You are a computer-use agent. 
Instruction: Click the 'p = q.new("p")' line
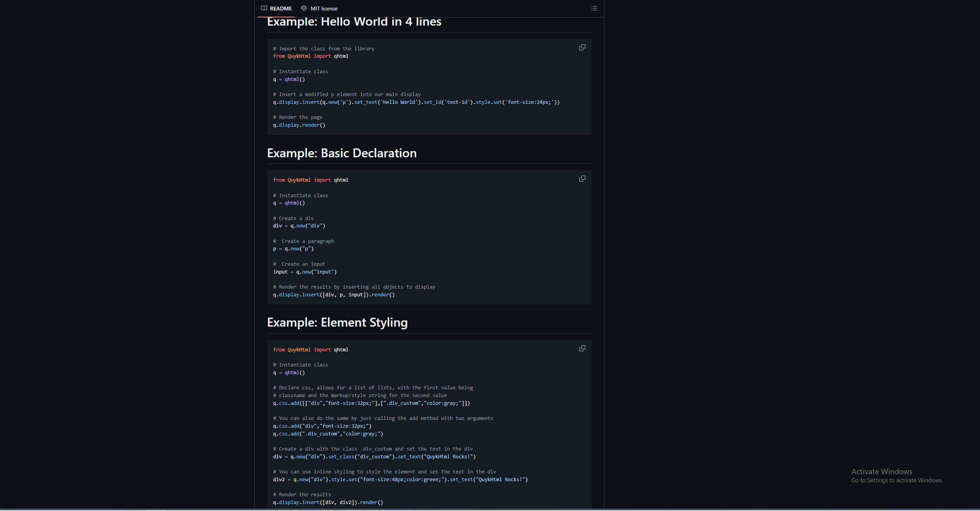(293, 249)
